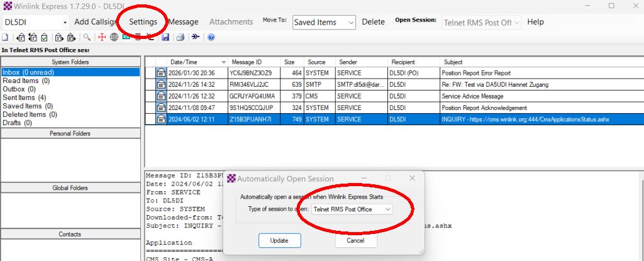The image size is (644, 261).
Task: Click the new message blank page icon
Action: click(x=4, y=38)
